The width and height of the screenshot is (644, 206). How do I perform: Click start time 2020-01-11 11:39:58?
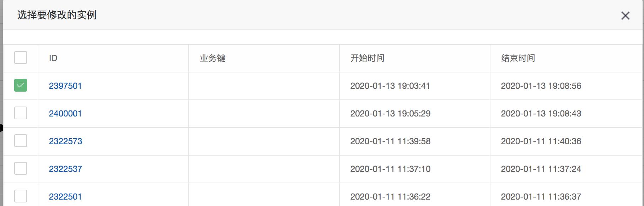(x=391, y=141)
